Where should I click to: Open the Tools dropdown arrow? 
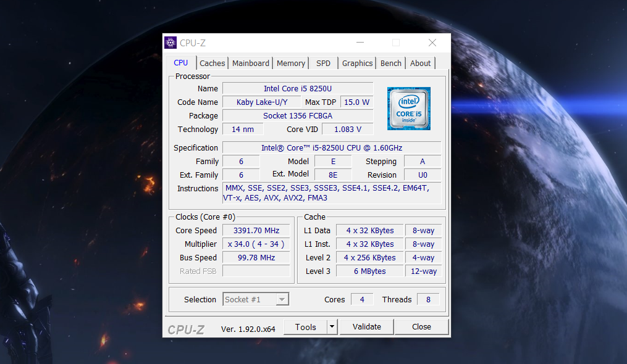point(332,327)
